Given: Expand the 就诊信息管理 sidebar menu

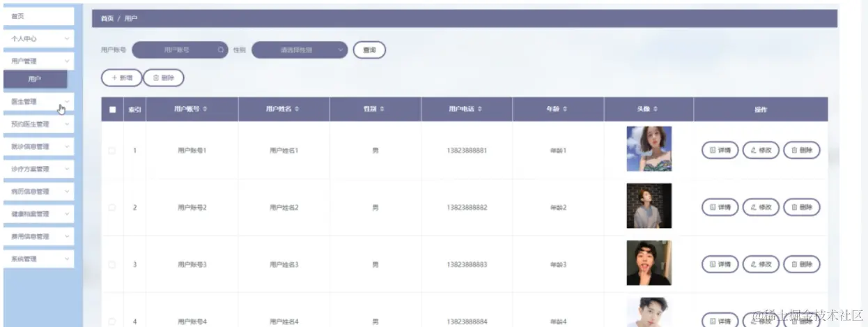Looking at the screenshot, I should tap(39, 147).
